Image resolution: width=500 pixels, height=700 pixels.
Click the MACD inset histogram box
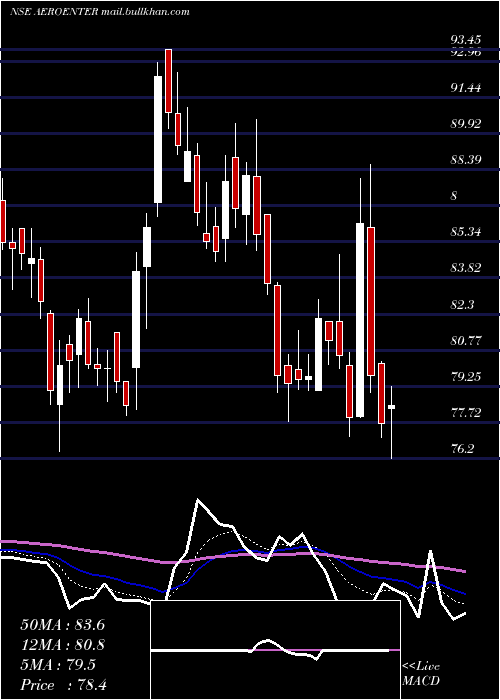tap(275, 650)
